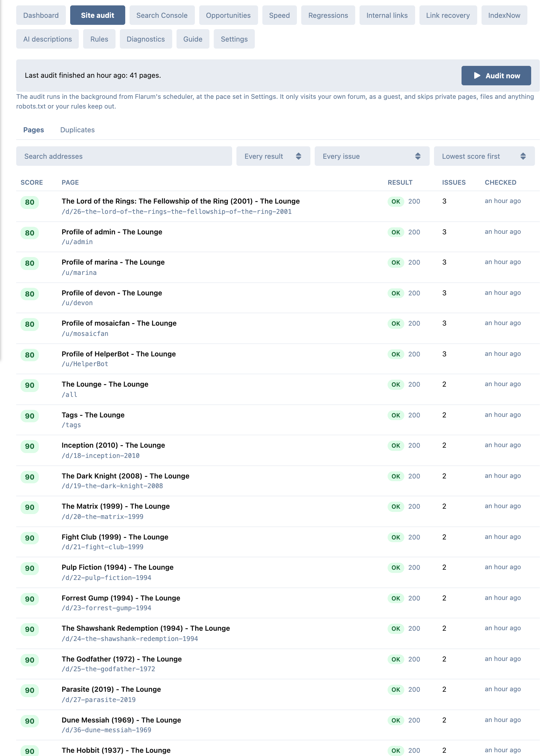Select the Diagnostics tab
The width and height of the screenshot is (556, 756).
146,39
